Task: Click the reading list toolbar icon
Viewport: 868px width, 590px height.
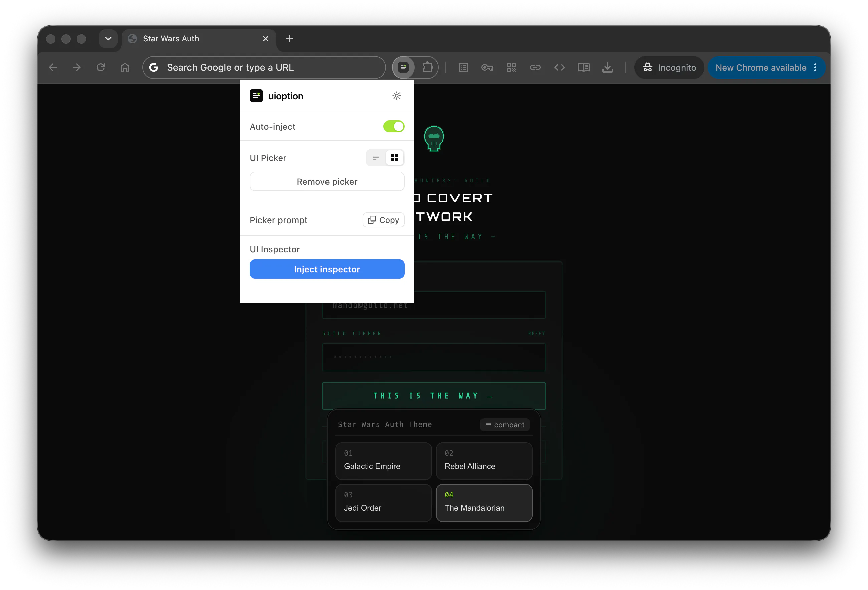Action: tap(463, 67)
